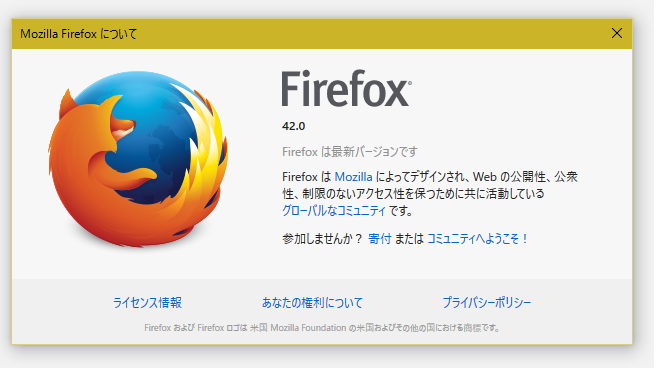The image size is (654, 368).
Task: Click the 制限のないアクセス性 description line
Action: (x=413, y=194)
